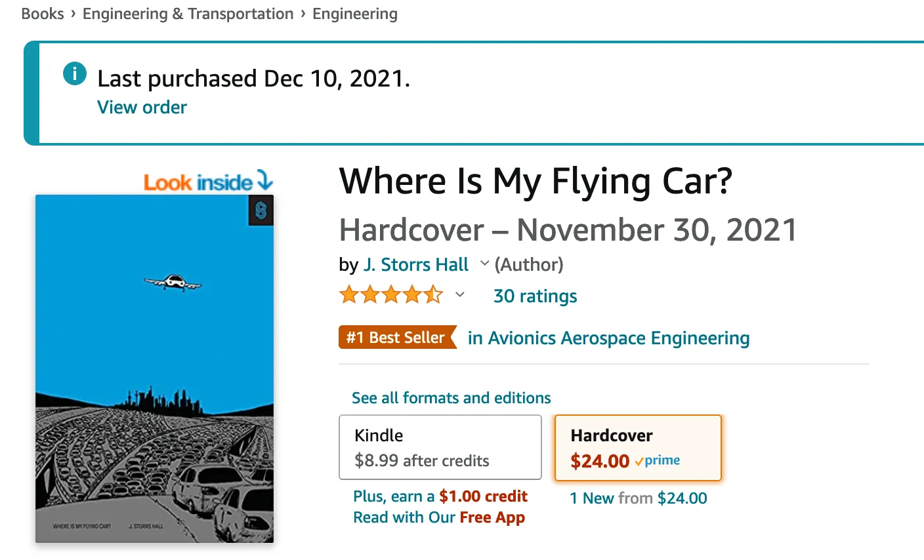Click the View order link
Viewport: 924px width, 560px height.
click(x=142, y=107)
